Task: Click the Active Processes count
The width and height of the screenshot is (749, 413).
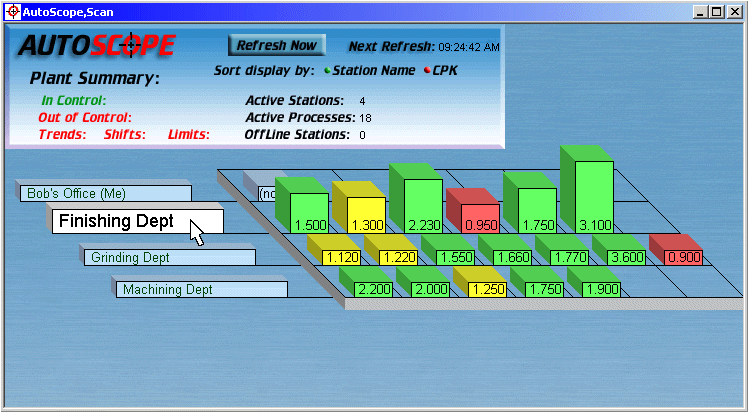Action: [x=366, y=118]
